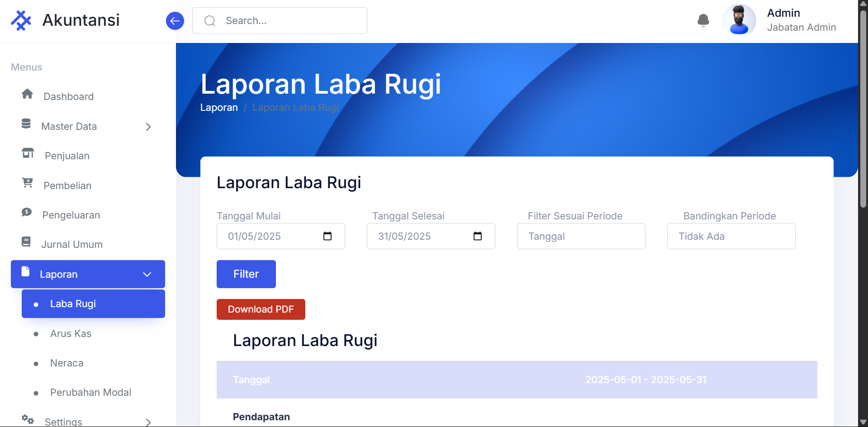Collapse sidebar with the back arrow button
The width and height of the screenshot is (868, 427).
[175, 21]
